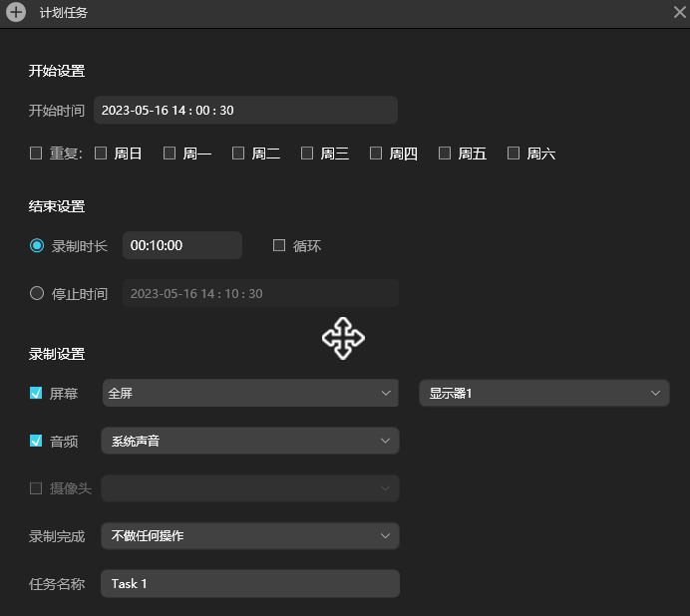This screenshot has width=690, height=616.
Task: Check the 周三 checkbox
Action: click(x=307, y=154)
